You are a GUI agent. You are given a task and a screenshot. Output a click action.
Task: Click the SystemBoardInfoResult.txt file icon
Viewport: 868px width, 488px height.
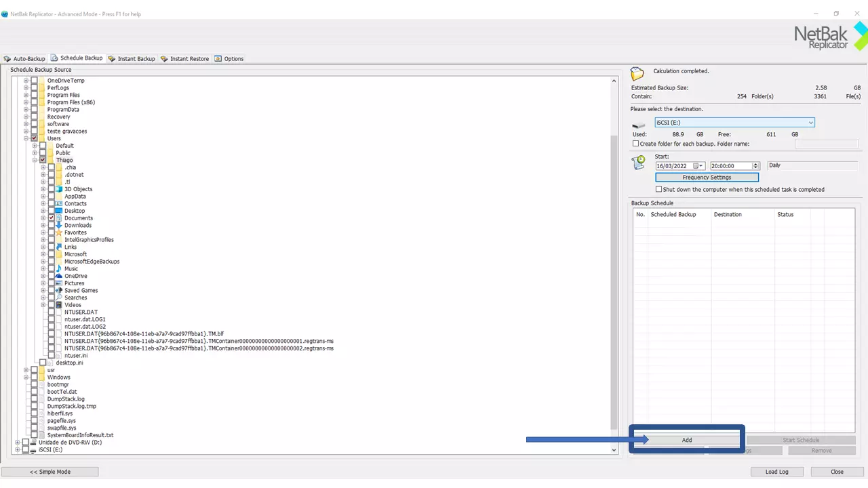(x=42, y=435)
